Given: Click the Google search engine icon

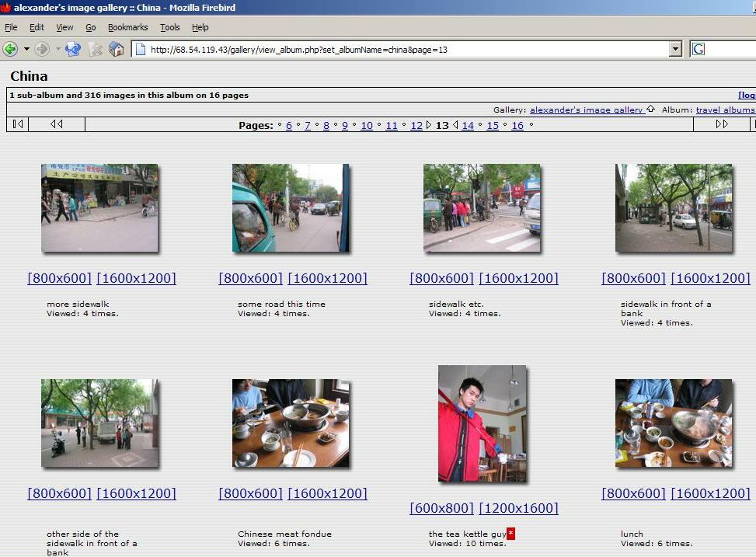Looking at the screenshot, I should (x=698, y=49).
